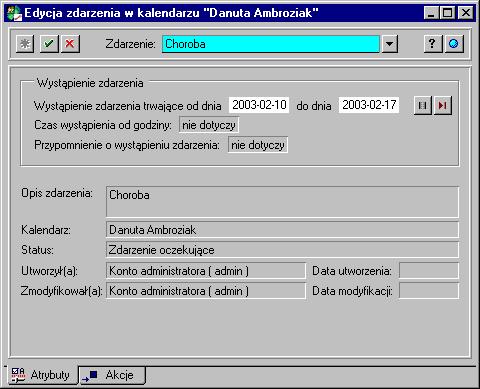
Task: Click the 'Opis zdarzenia:' label
Action: (57, 193)
